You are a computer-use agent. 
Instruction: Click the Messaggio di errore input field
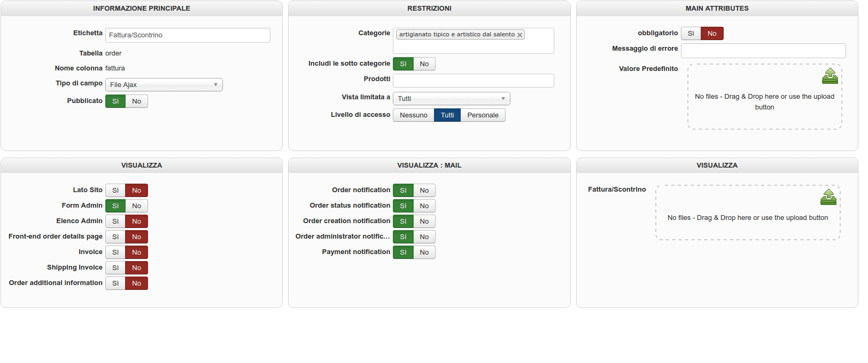763,51
